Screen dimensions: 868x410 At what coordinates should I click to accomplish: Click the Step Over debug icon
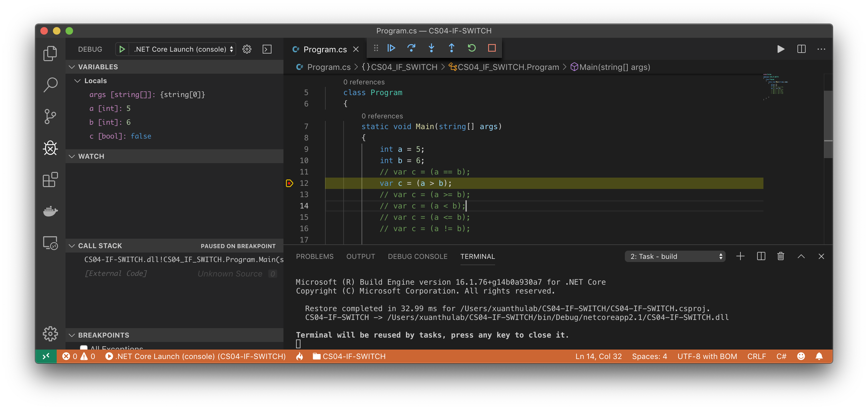tap(411, 48)
